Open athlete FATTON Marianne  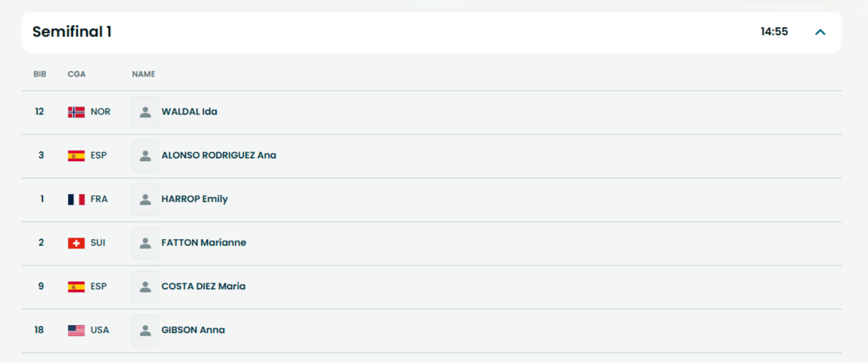(x=204, y=243)
